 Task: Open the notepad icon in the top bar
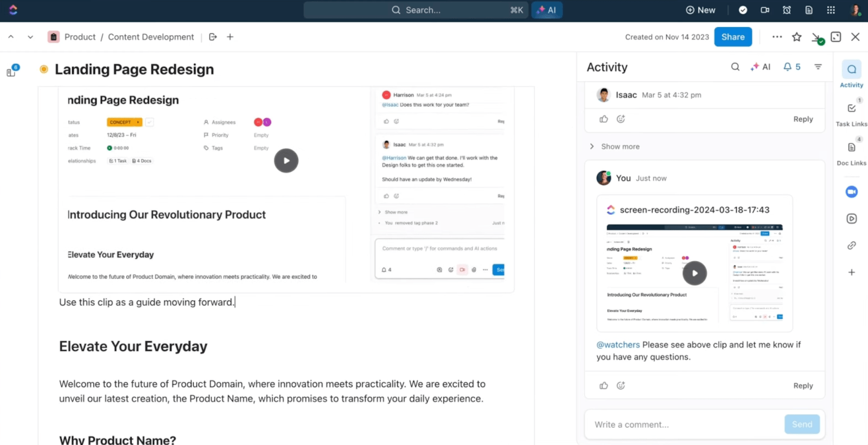coord(809,10)
